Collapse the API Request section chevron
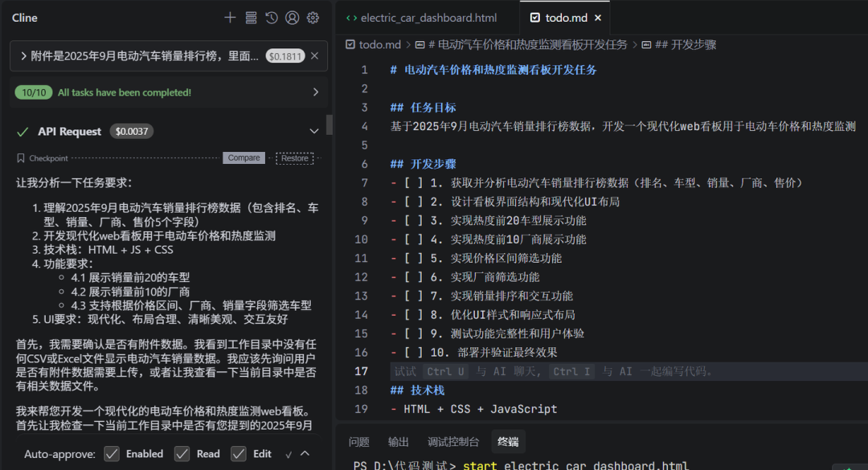 pos(314,132)
